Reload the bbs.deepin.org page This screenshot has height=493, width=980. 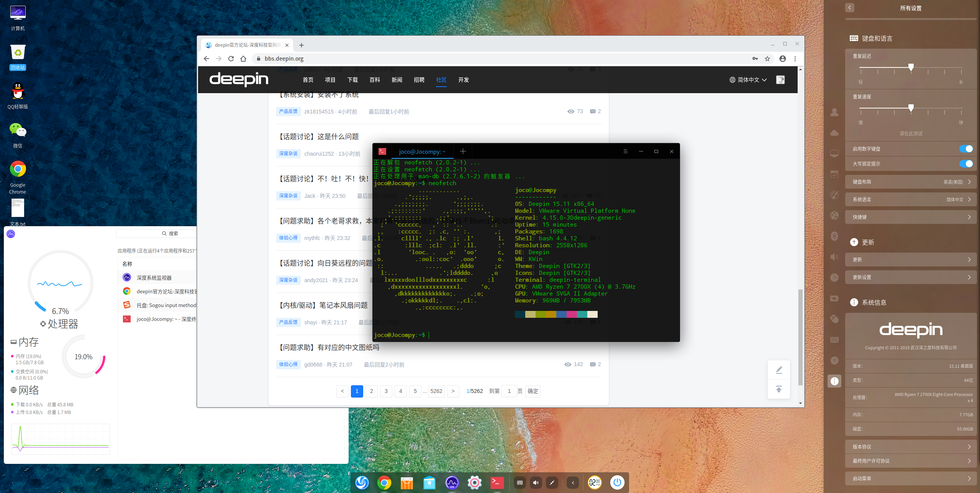[x=231, y=59]
